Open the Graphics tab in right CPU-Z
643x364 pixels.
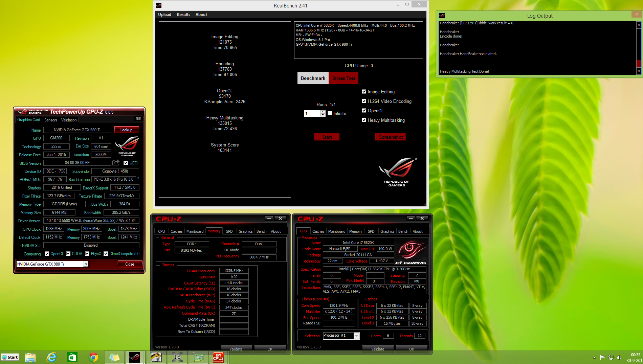[x=387, y=231]
